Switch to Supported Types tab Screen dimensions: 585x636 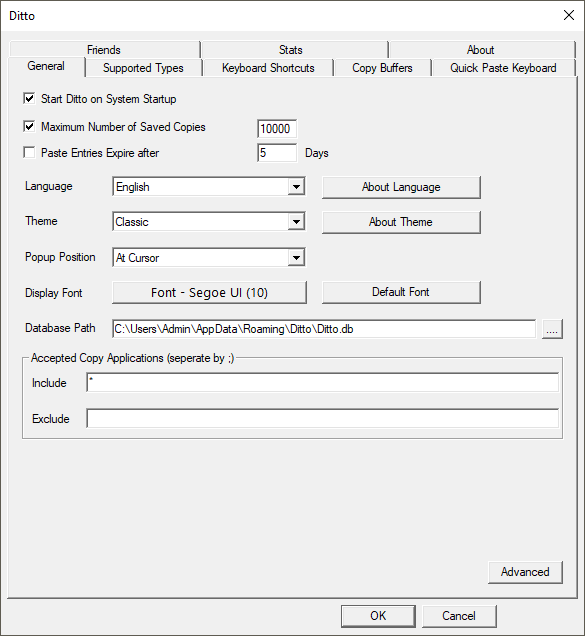(144, 68)
